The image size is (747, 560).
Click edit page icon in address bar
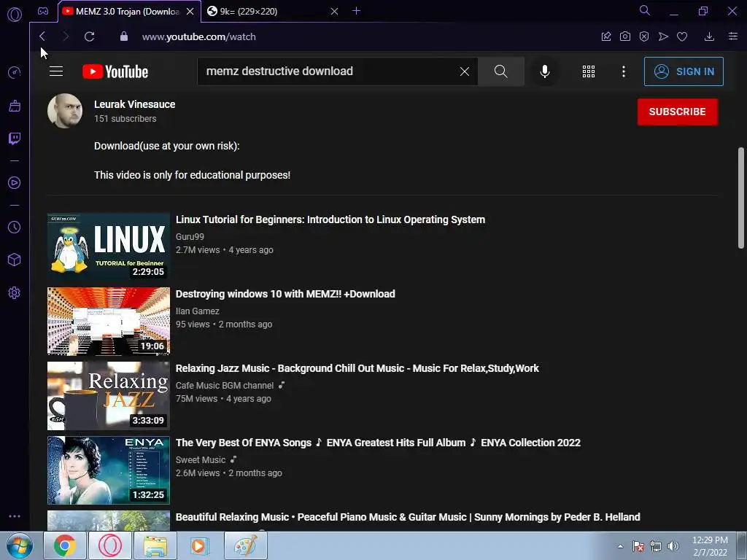click(x=606, y=36)
